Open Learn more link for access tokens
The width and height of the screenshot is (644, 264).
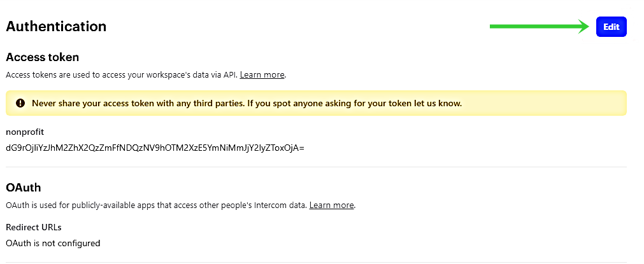[x=262, y=75]
